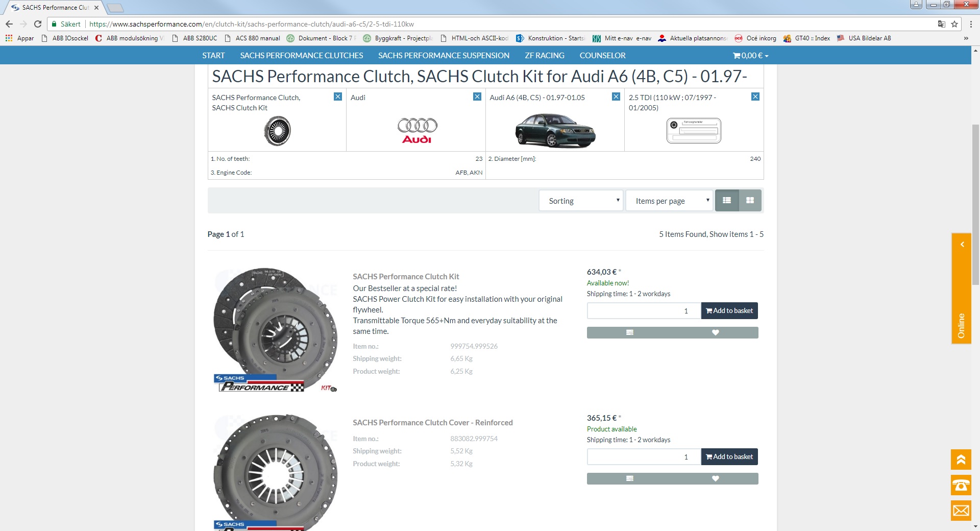Click the page vertical scrollbar thumb

pos(975,204)
